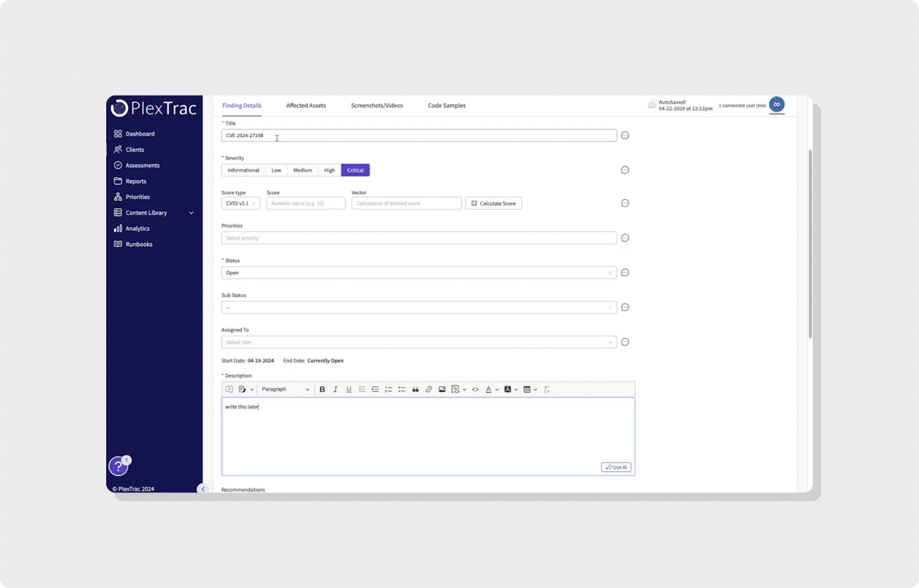Collapse the sidebar with the arrow button
The image size is (919, 588).
click(203, 488)
